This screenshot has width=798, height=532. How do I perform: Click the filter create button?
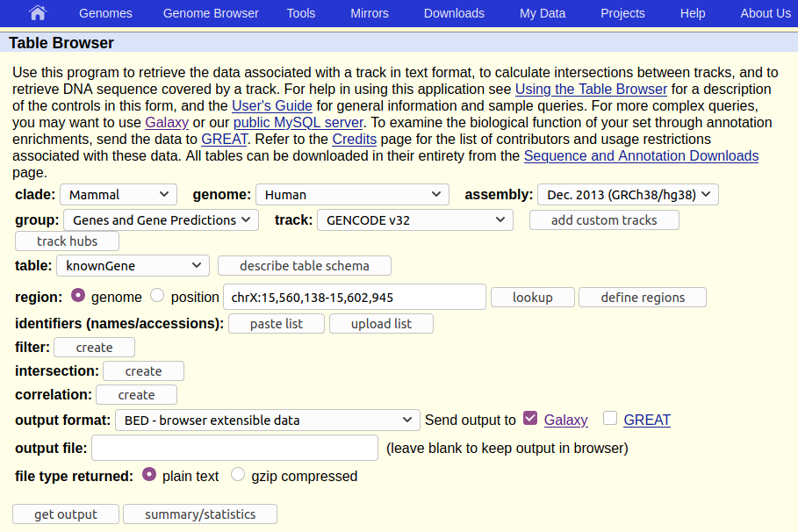pos(94,347)
